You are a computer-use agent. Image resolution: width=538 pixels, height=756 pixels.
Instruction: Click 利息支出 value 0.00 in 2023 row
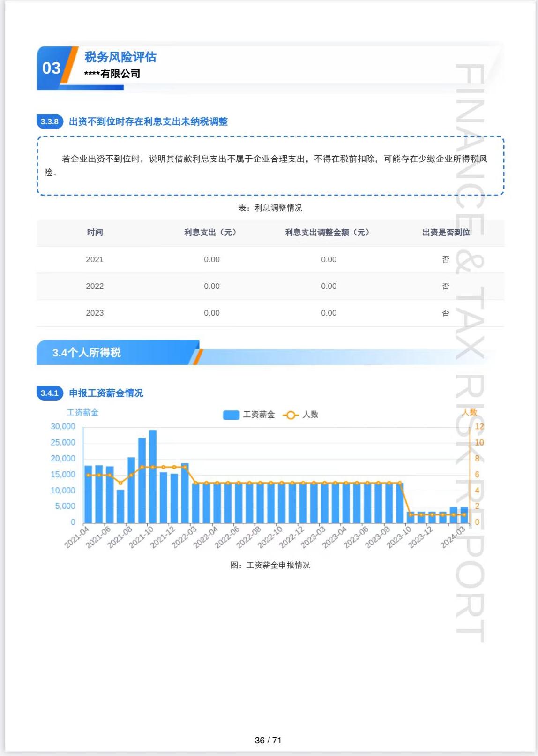point(212,313)
